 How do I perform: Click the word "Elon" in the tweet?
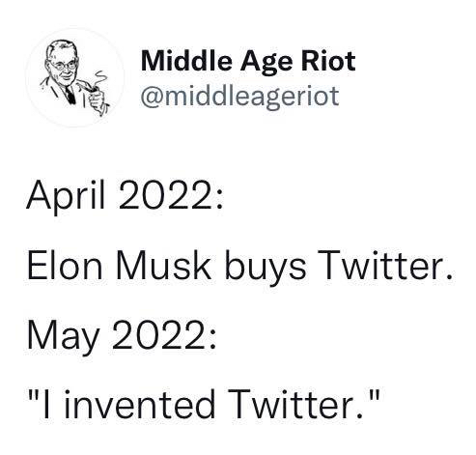pos(65,267)
